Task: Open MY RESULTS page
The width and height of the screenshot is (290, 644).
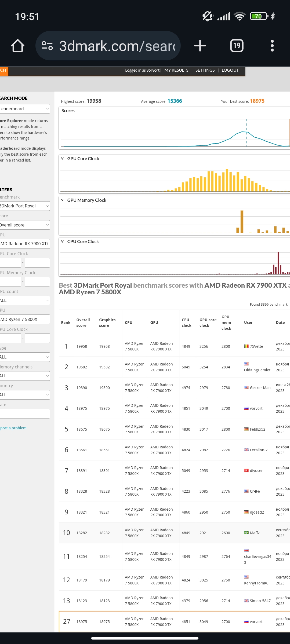Action: coord(176,70)
